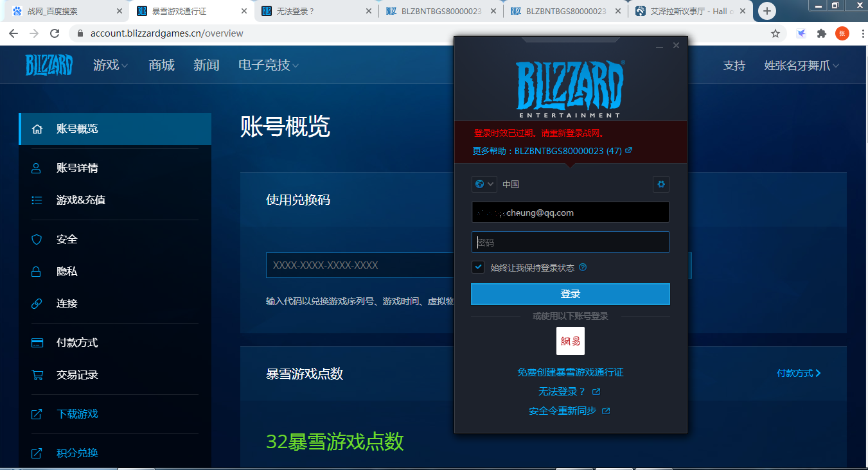The image size is (868, 470).
Task: Uncheck 始终让我保持登录状态 checkbox
Action: pyautogui.click(x=478, y=267)
